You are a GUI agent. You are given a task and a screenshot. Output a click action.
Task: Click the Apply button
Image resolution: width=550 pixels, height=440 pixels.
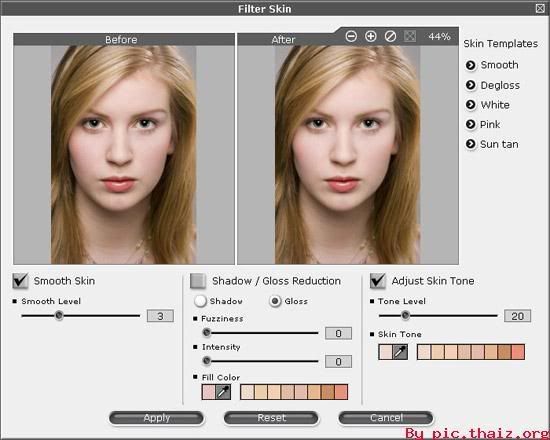(156, 418)
